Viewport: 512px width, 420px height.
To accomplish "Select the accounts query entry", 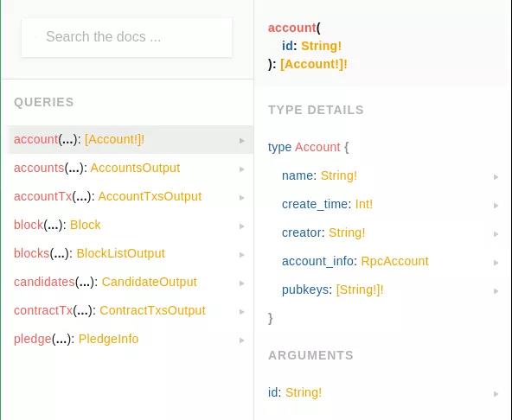I will pos(130,168).
